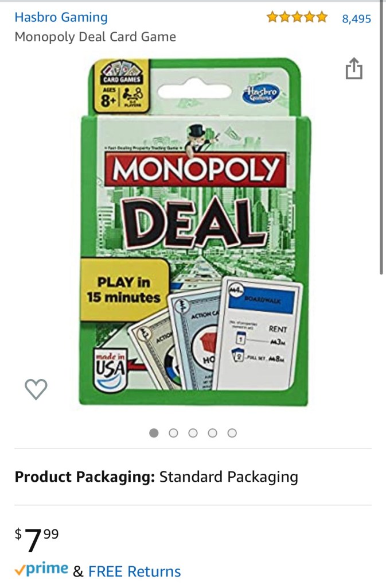Tap the Monopoly Deal Card Game title
The image size is (386, 588).
pyautogui.click(x=95, y=37)
